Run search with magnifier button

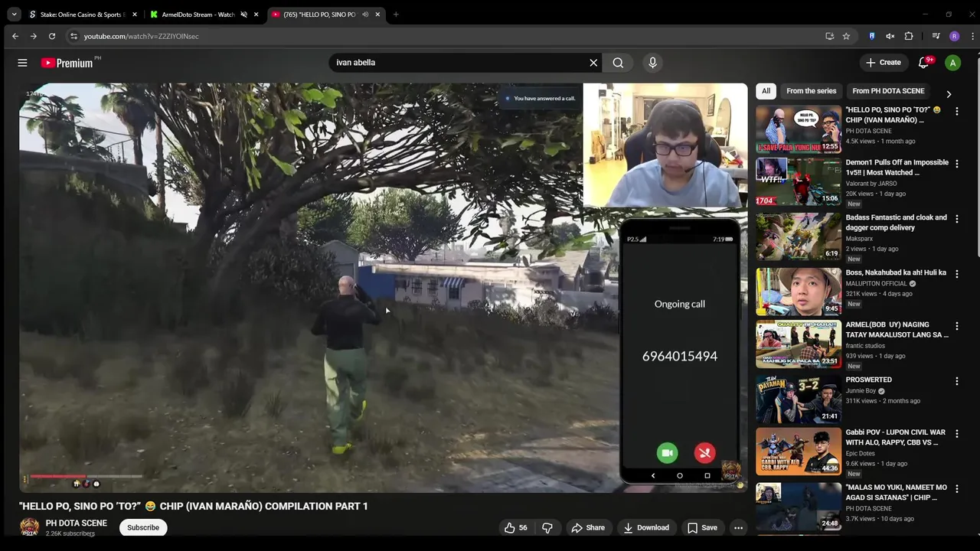[618, 63]
